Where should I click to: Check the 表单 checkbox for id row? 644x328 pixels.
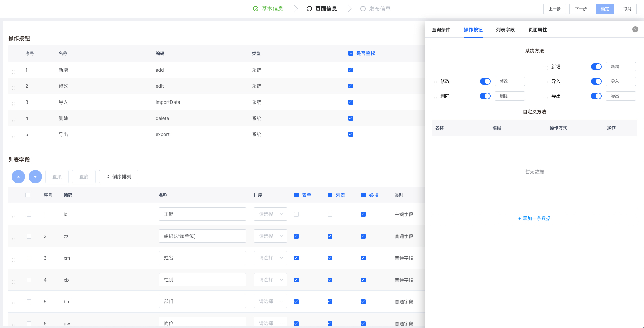click(296, 214)
